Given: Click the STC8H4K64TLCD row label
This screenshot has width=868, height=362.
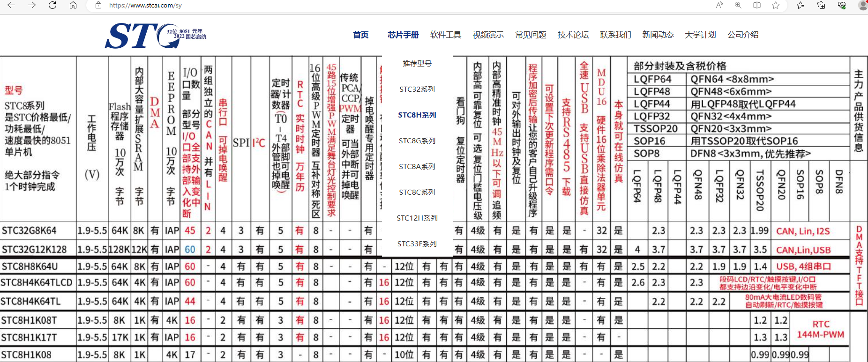Looking at the screenshot, I should pos(37,282).
